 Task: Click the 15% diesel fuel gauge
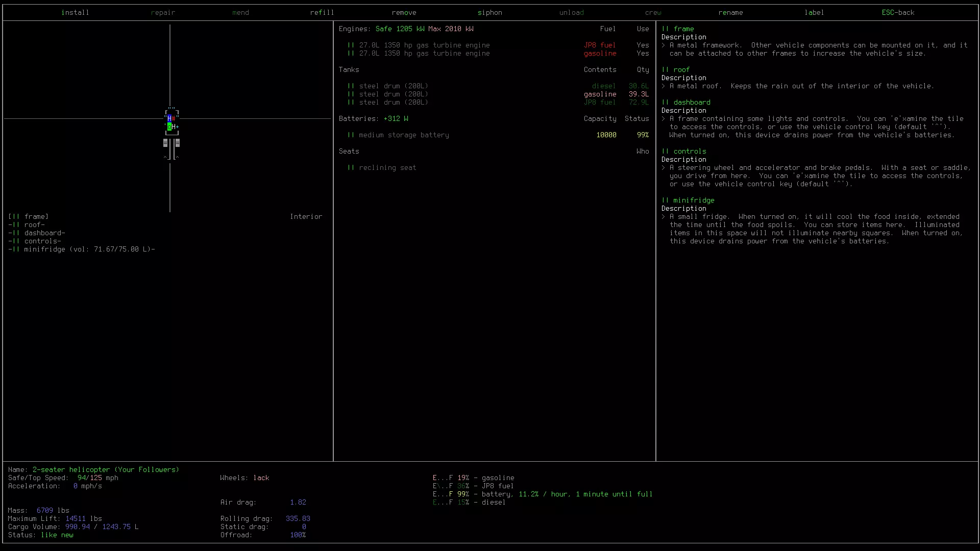(469, 502)
